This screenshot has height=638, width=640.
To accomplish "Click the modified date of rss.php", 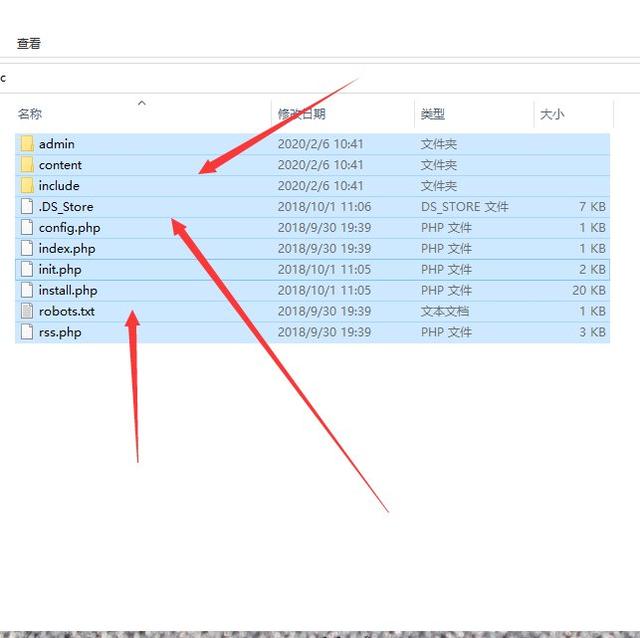I will (x=324, y=332).
